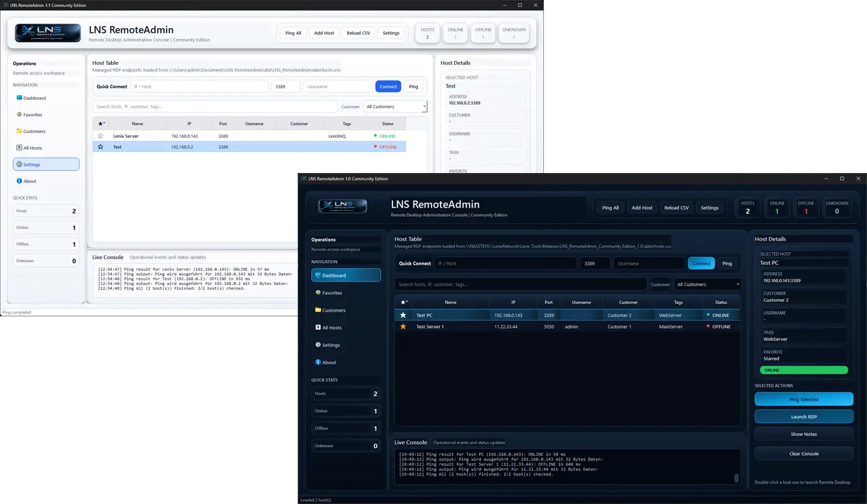Click Connect in light window Quick Connect
The image size is (867, 504).
[388, 87]
